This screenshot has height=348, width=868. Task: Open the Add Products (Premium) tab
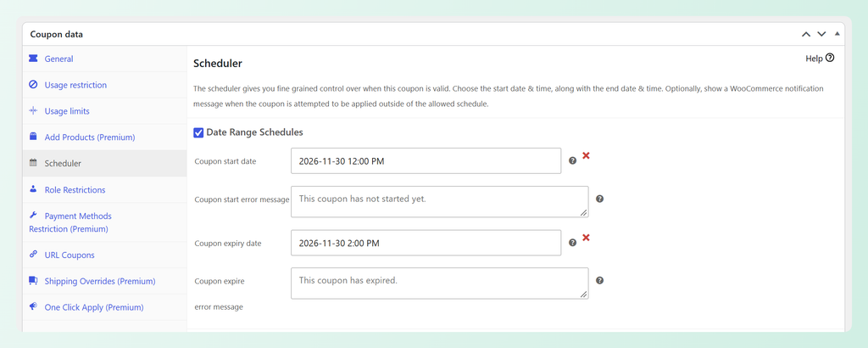click(104, 137)
